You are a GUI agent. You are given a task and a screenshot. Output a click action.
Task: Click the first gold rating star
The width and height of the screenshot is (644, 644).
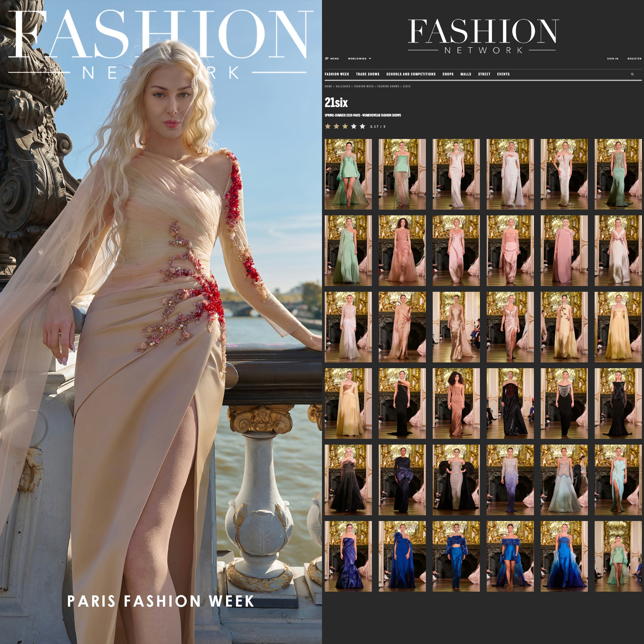point(328,126)
